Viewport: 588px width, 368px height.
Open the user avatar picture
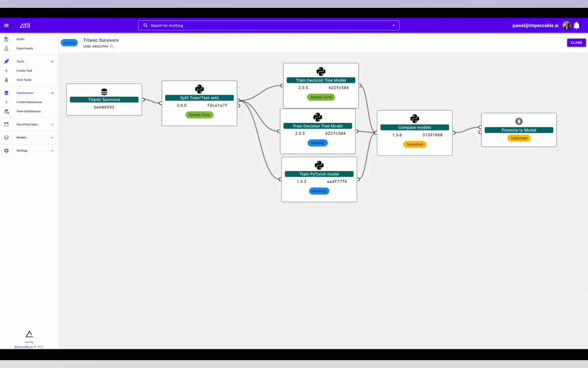(567, 25)
